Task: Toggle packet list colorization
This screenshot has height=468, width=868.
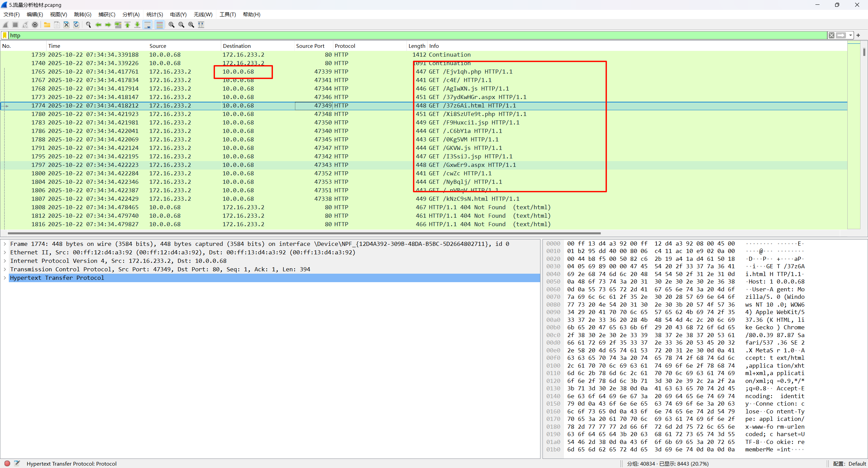Action: [159, 25]
